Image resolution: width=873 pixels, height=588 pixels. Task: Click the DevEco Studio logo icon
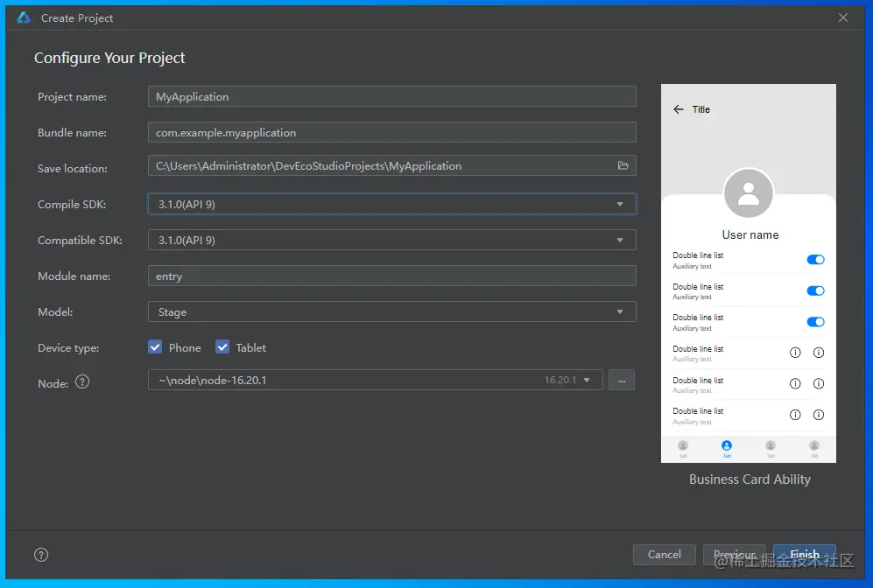[24, 17]
